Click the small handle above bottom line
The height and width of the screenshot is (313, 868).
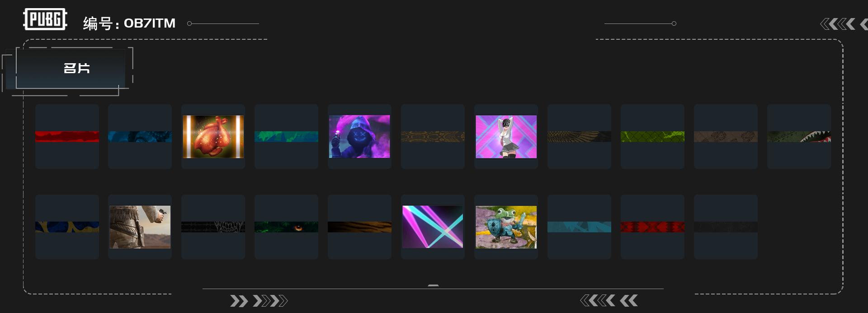pyautogui.click(x=433, y=285)
